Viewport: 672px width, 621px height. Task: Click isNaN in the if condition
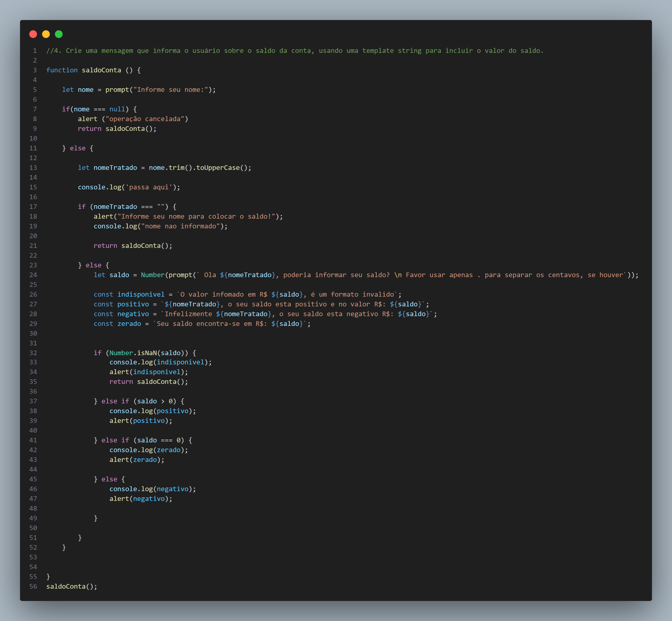click(x=147, y=353)
